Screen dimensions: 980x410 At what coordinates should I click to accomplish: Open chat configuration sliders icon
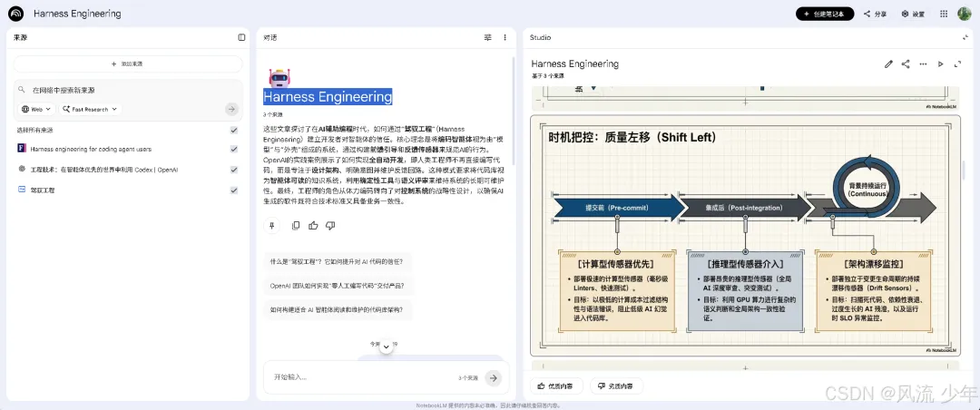click(487, 37)
